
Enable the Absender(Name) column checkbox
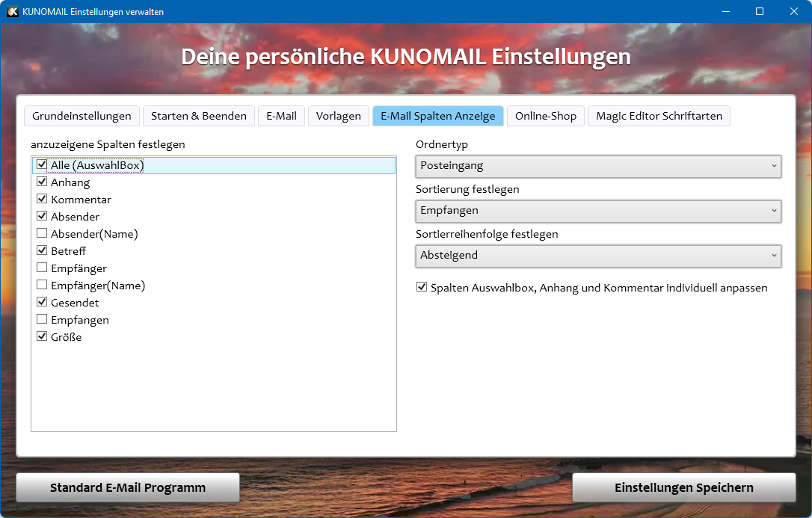pyautogui.click(x=42, y=233)
